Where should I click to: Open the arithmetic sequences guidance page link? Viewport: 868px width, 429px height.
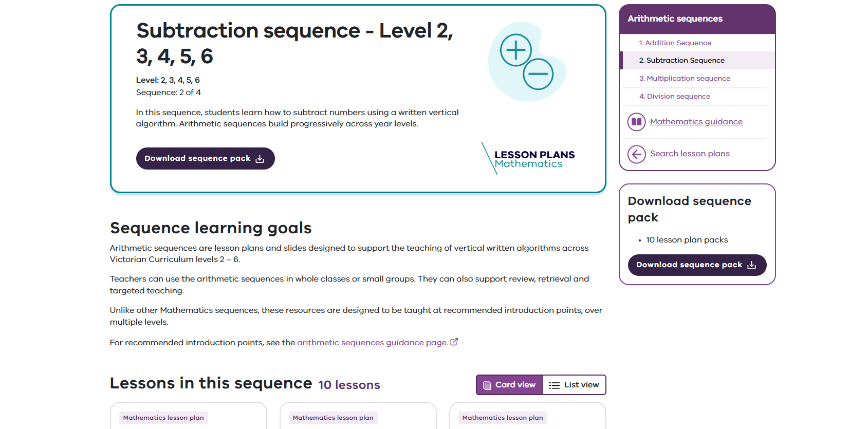pyautogui.click(x=372, y=342)
